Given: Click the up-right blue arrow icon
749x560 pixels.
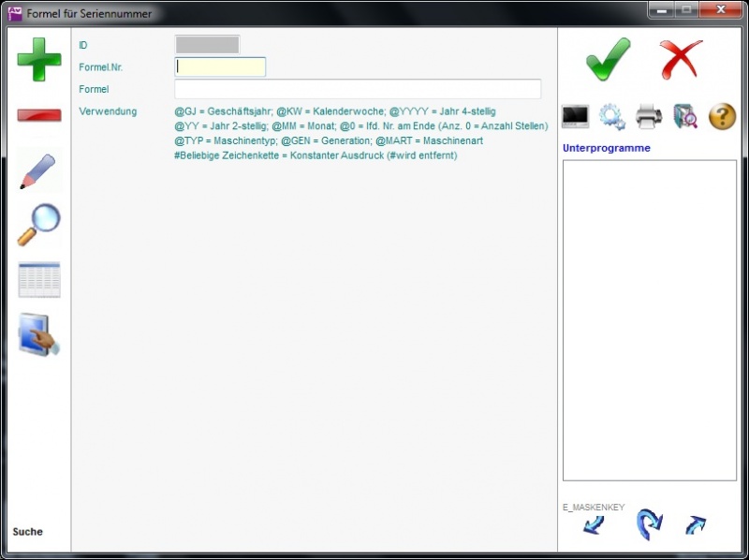Looking at the screenshot, I should (x=695, y=525).
